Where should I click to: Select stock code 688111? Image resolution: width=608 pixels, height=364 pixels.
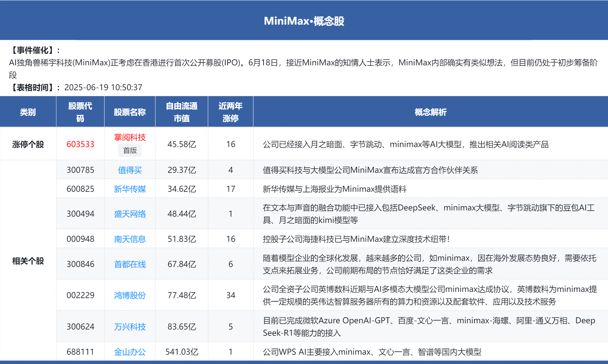80,352
